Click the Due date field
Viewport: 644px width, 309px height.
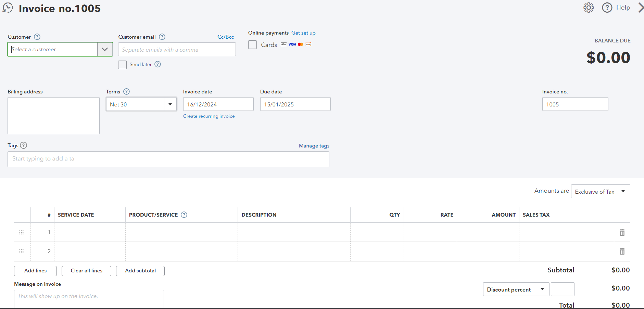[295, 104]
